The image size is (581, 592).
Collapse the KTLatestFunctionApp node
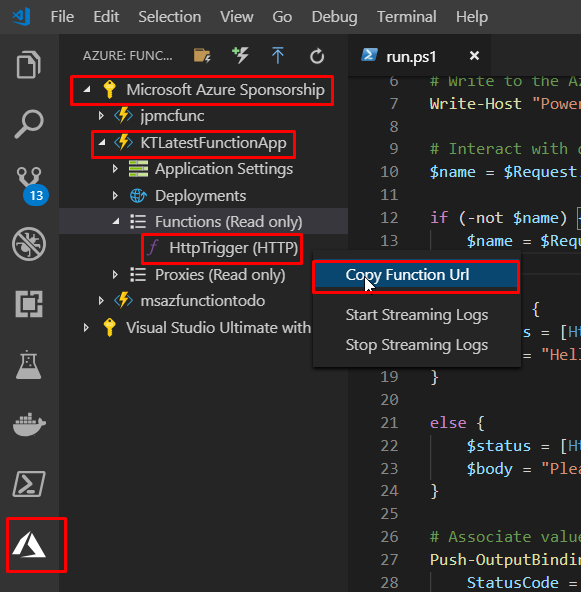coord(102,143)
